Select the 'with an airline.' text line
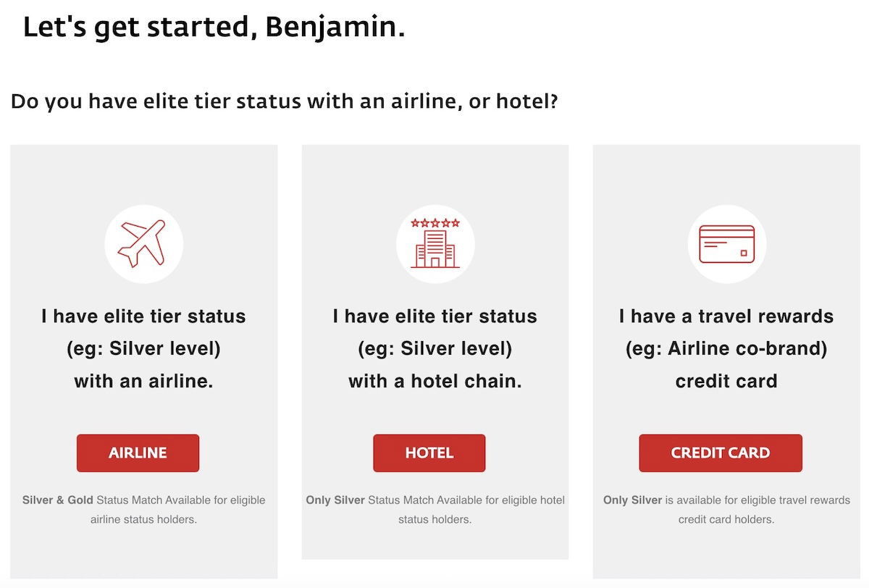The image size is (869, 588). click(x=143, y=381)
